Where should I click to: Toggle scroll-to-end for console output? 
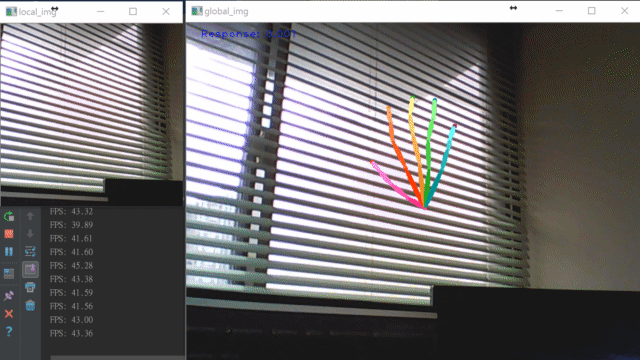pyautogui.click(x=30, y=269)
